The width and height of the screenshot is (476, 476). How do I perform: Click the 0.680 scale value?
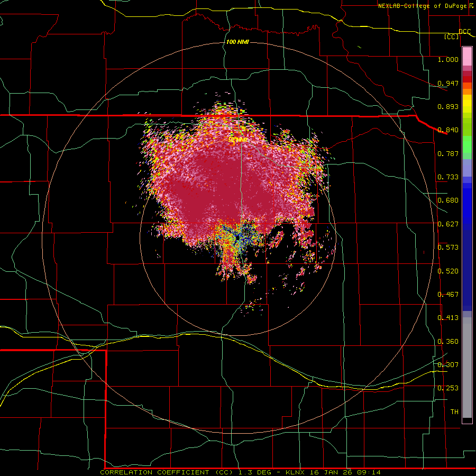pos(448,200)
